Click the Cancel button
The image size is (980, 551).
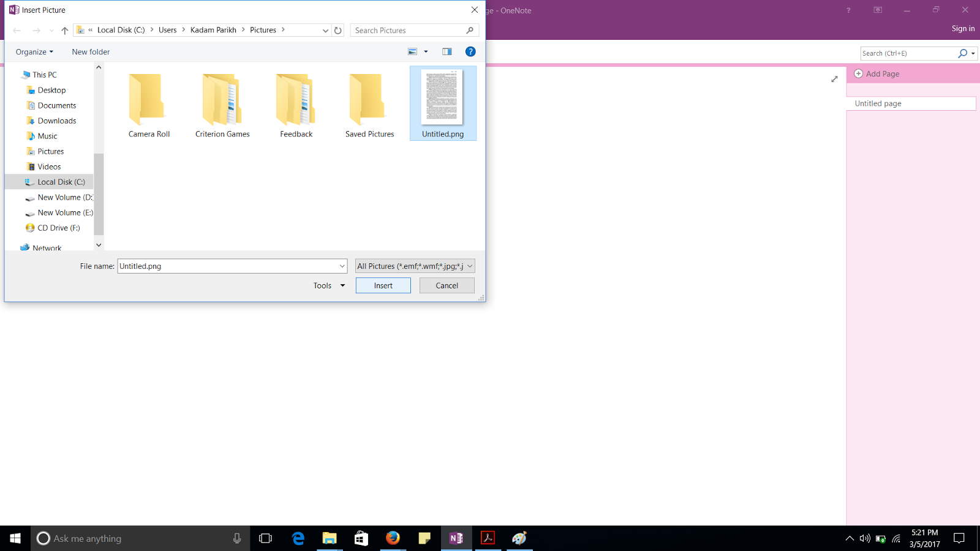coord(447,285)
